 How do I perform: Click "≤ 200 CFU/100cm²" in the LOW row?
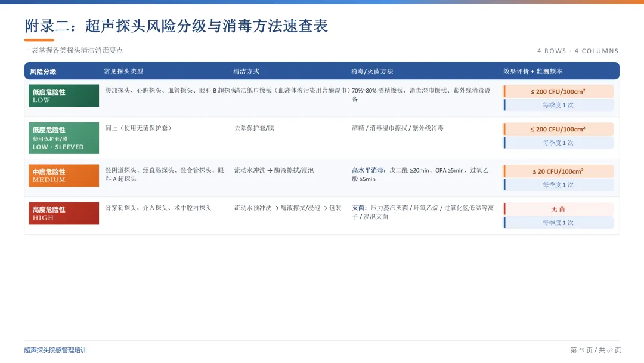click(x=558, y=91)
